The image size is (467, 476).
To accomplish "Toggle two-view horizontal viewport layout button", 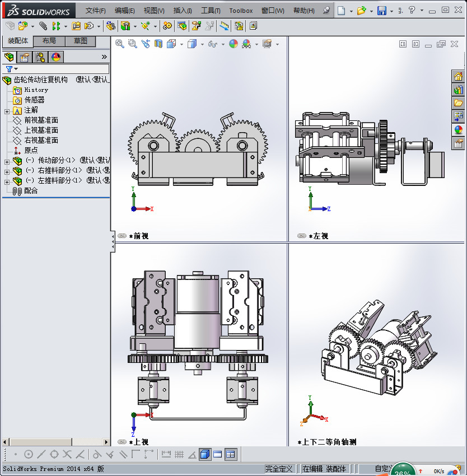I will point(218,455).
